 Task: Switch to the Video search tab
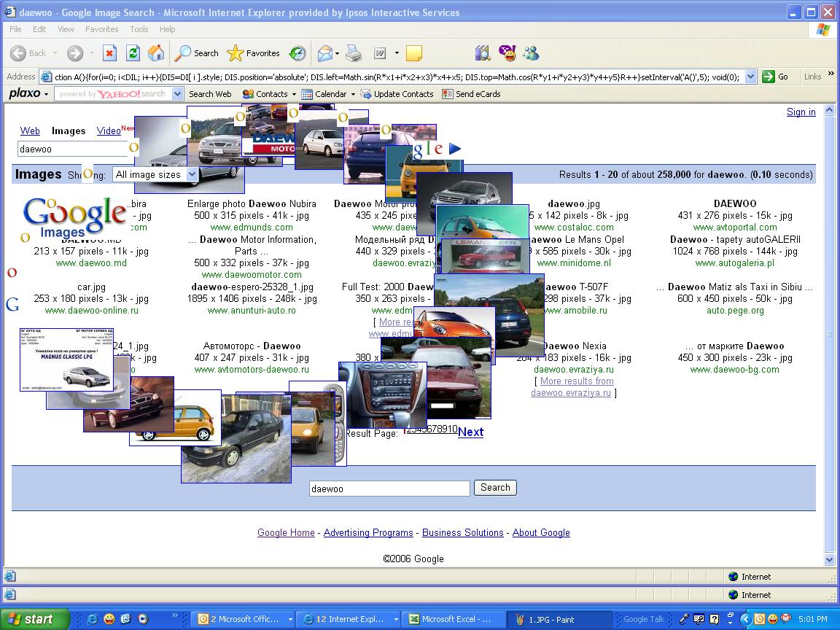pos(109,131)
